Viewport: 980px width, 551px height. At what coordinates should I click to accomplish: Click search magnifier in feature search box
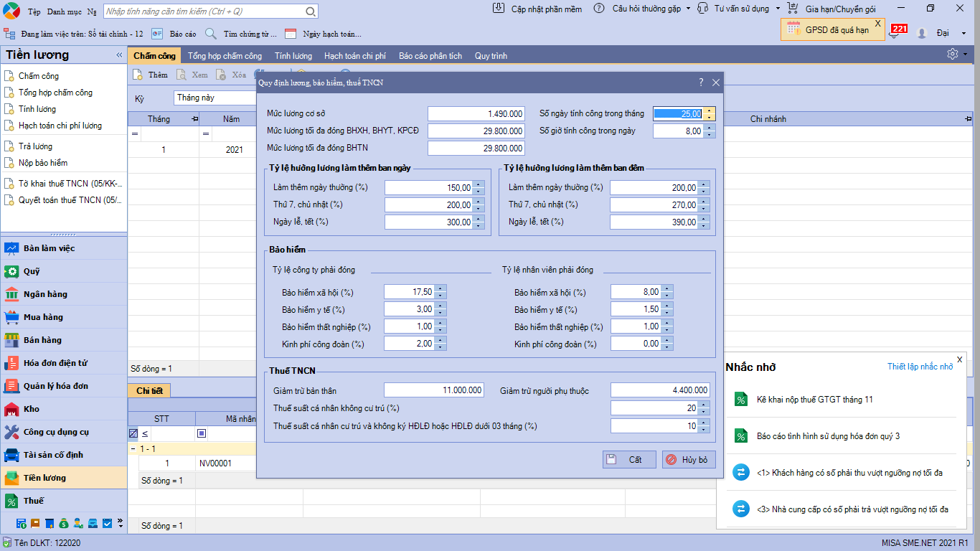pyautogui.click(x=311, y=11)
